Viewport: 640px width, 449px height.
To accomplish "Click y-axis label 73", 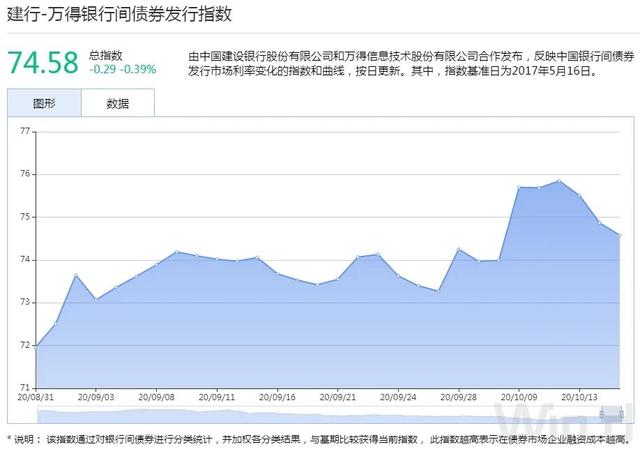I will pyautogui.click(x=25, y=302).
